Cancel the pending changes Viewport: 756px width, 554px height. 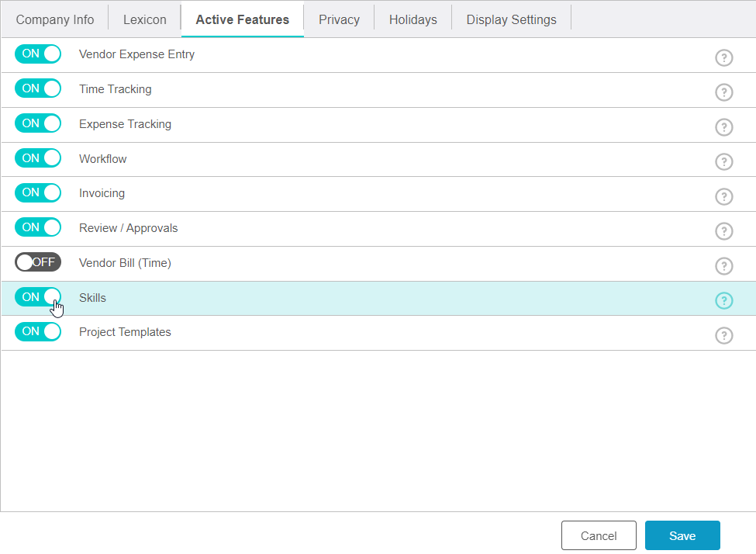click(599, 535)
